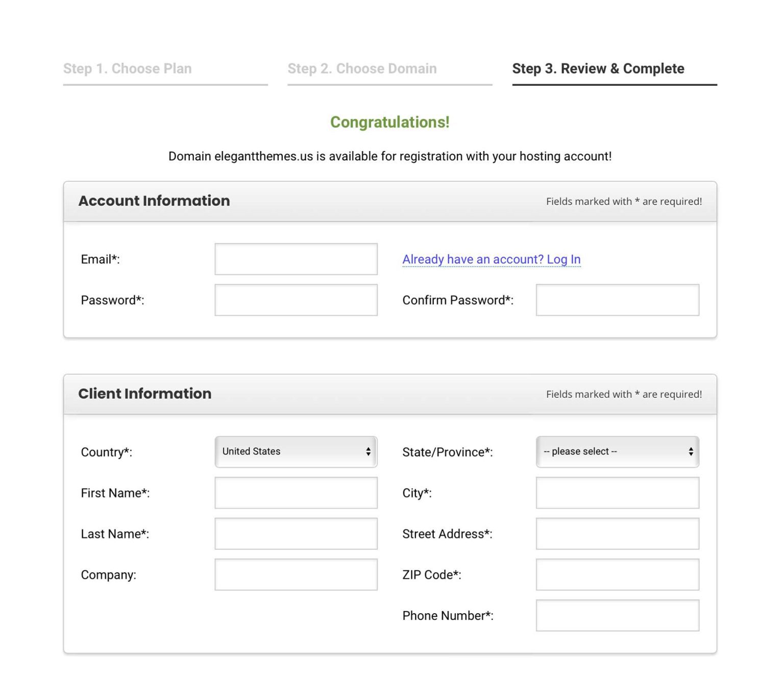Focus the Street Address field

[x=617, y=533]
